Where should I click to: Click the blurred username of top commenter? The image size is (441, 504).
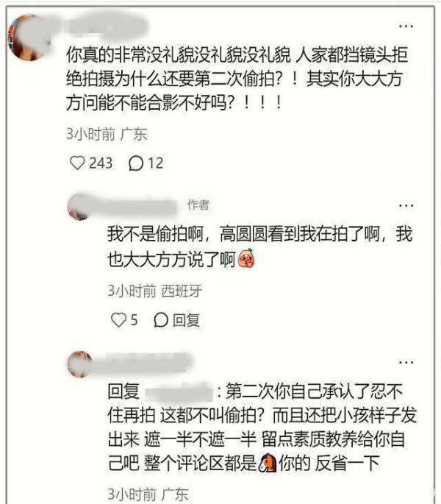click(106, 26)
